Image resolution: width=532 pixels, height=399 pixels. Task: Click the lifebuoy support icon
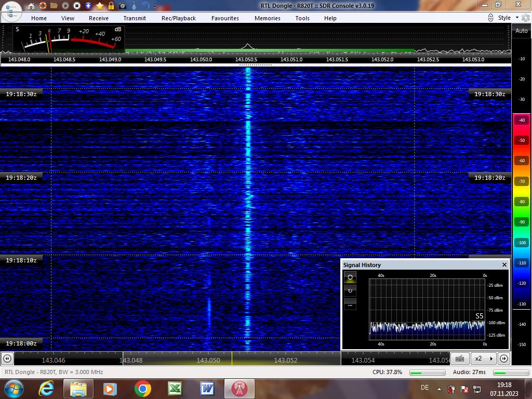point(43,6)
